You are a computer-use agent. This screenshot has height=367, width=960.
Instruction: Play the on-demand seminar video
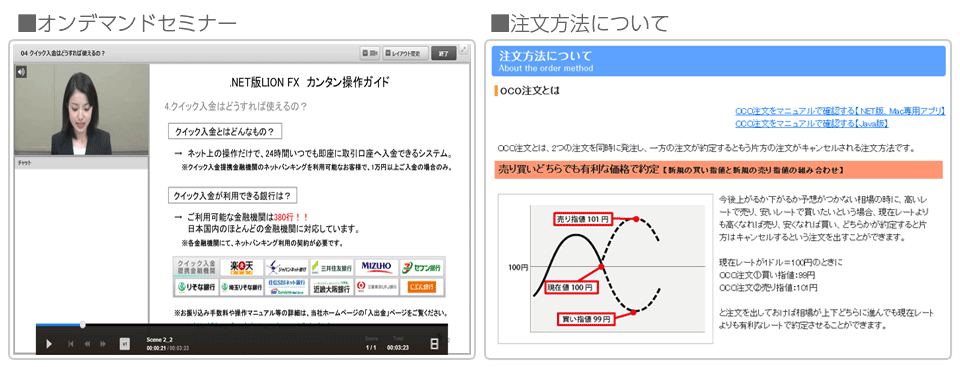coord(49,344)
